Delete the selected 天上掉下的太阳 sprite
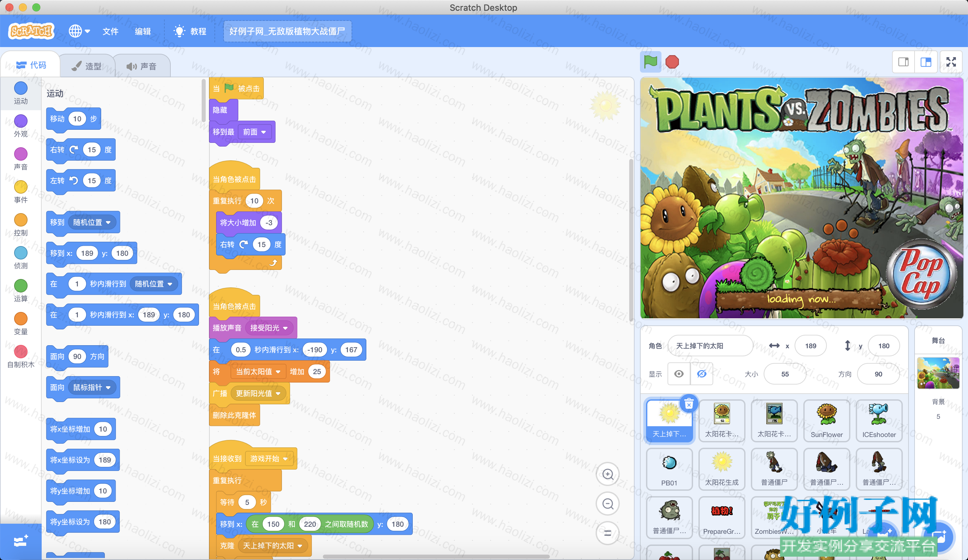This screenshot has width=968, height=560. pos(689,404)
